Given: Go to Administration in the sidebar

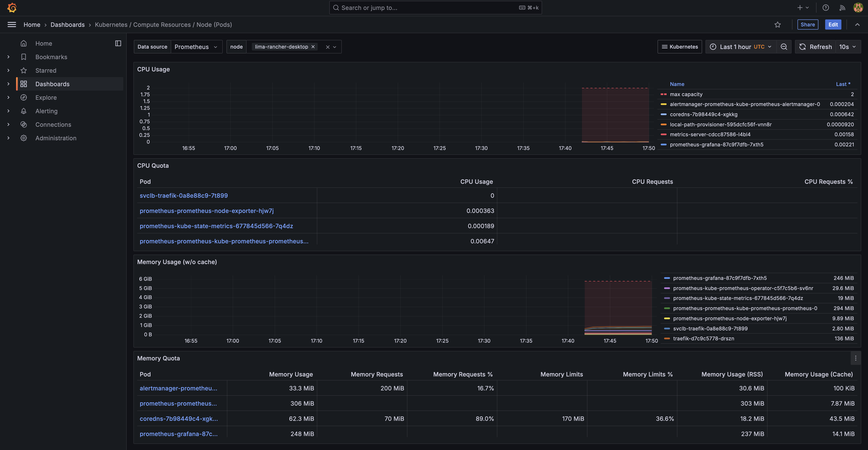Looking at the screenshot, I should [56, 138].
